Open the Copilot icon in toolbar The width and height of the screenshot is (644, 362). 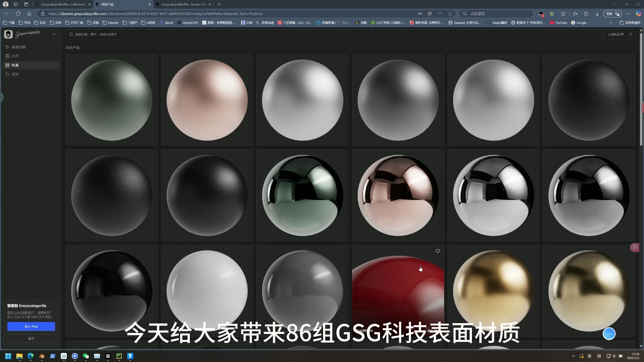(638, 14)
